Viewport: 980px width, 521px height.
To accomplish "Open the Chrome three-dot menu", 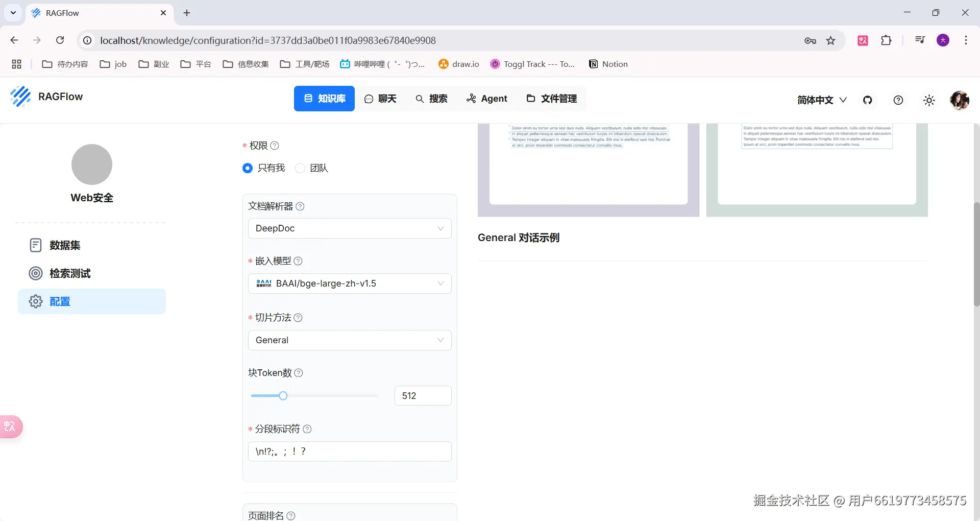I will pyautogui.click(x=966, y=40).
